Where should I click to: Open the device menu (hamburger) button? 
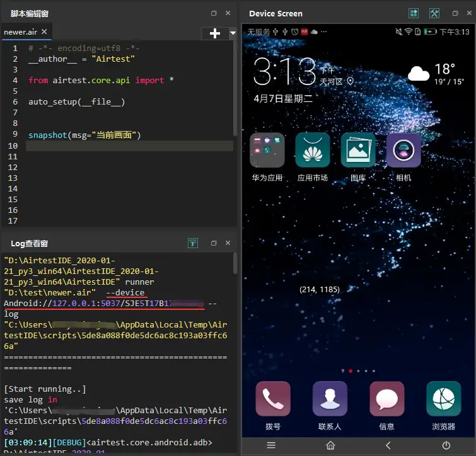tap(271, 445)
